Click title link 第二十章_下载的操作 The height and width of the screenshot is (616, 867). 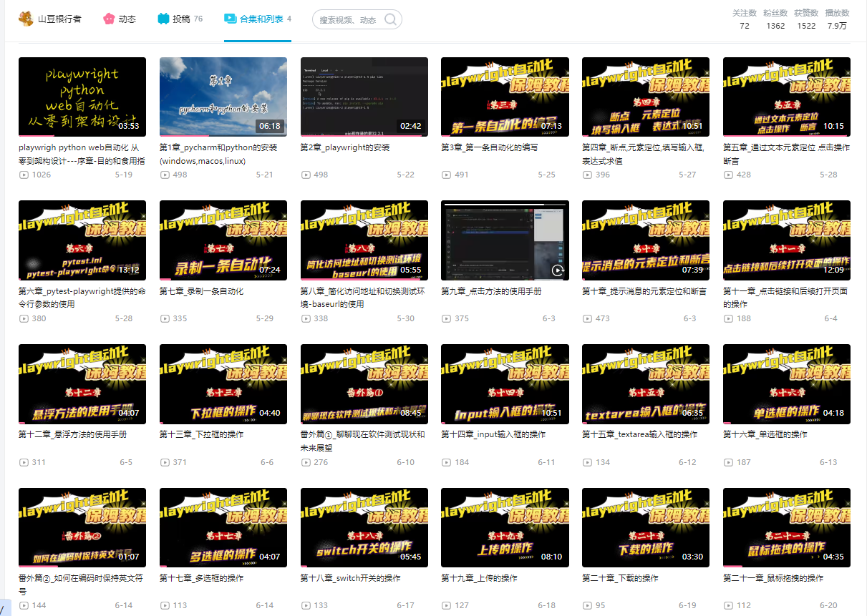[621, 578]
